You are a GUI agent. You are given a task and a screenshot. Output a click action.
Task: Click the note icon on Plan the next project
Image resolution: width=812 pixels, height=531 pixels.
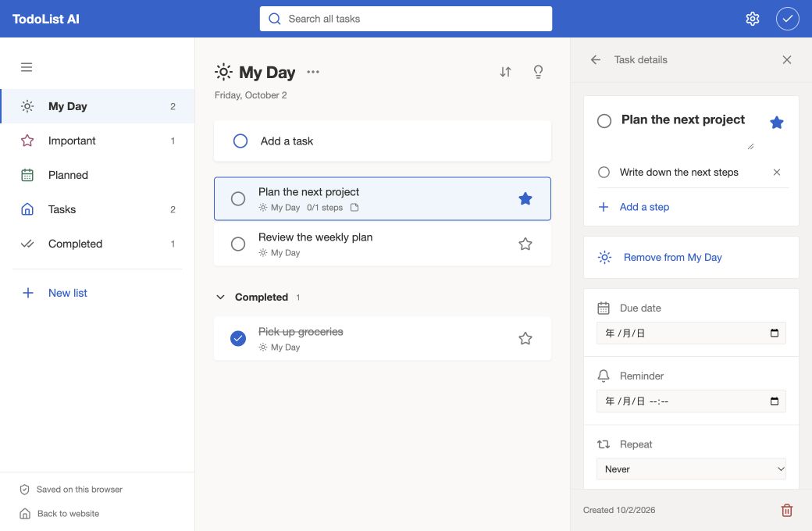tap(354, 208)
